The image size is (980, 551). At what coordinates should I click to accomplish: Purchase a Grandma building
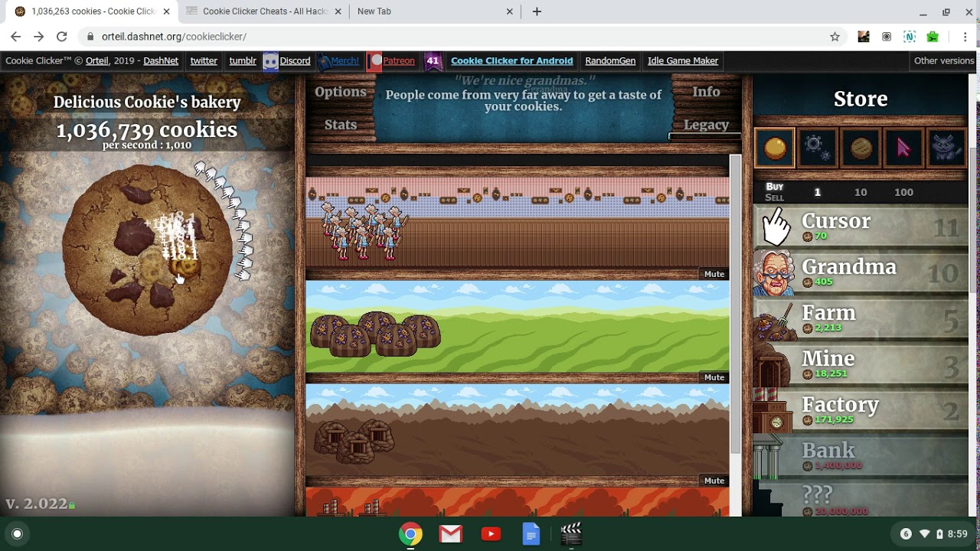point(861,272)
